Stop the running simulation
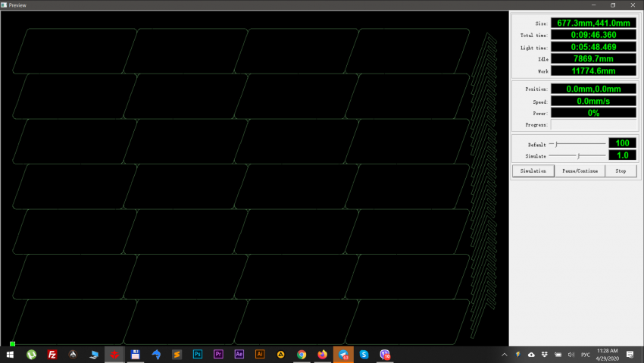The image size is (644, 363). coord(621,171)
